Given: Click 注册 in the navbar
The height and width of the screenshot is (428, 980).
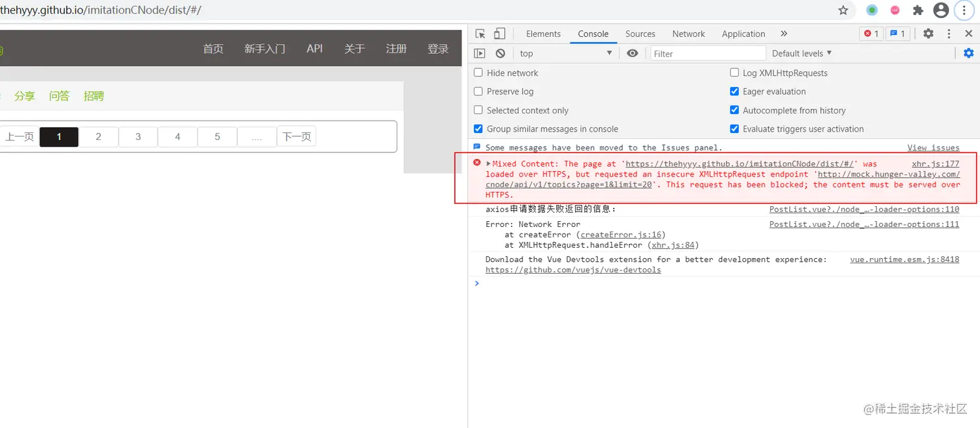Looking at the screenshot, I should [396, 49].
